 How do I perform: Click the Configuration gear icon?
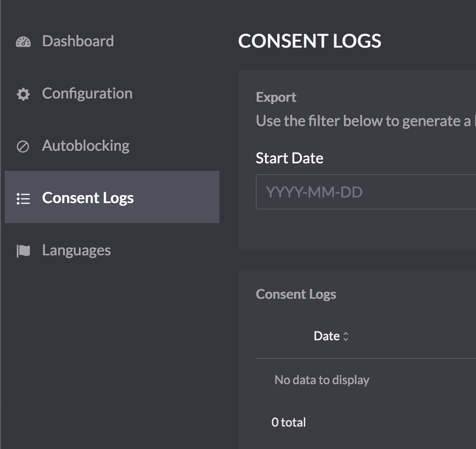[x=23, y=94]
